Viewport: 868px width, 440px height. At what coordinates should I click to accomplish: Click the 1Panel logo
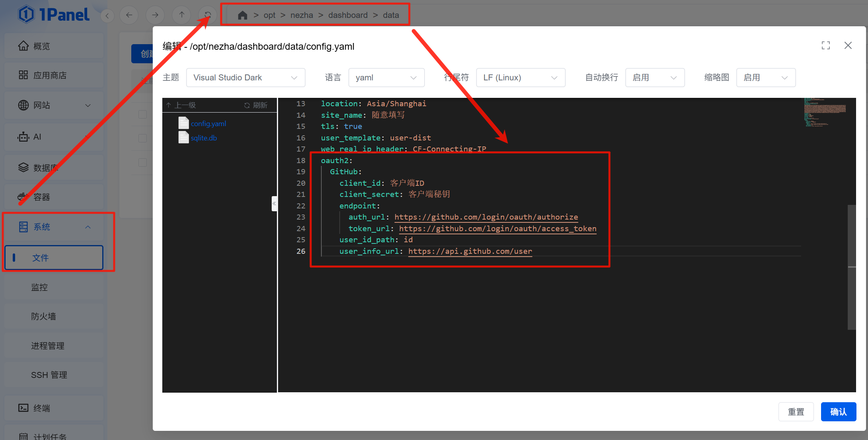pyautogui.click(x=54, y=15)
